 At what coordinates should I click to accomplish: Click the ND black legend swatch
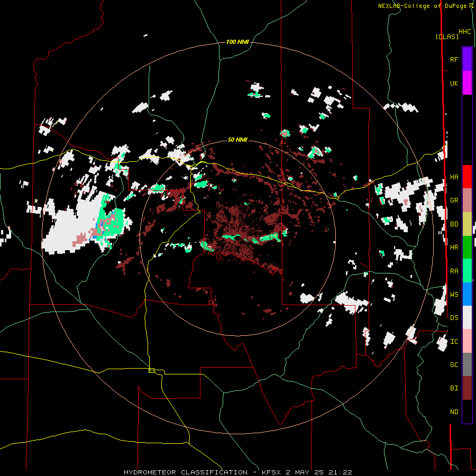click(467, 411)
